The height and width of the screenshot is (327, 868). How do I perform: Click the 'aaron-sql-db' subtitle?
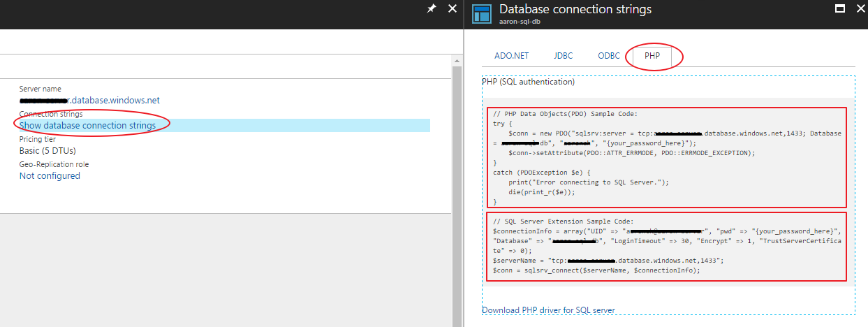[520, 22]
